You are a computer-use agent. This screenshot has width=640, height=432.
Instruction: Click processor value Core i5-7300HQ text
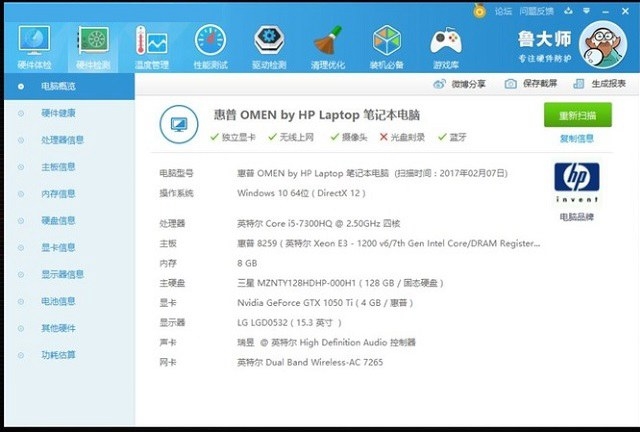coord(318,224)
